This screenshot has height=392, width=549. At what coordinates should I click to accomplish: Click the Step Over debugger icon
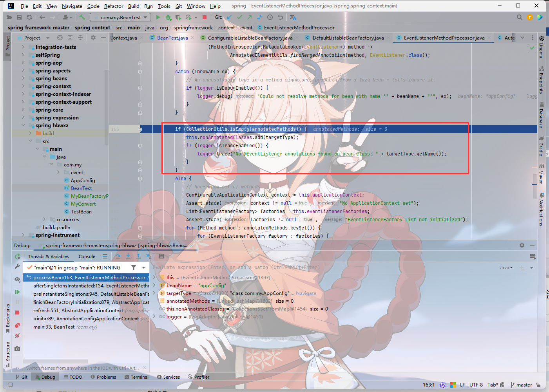(x=118, y=256)
